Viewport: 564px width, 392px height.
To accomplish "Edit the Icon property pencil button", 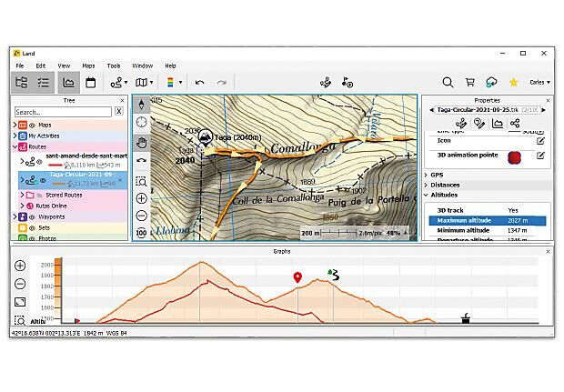I will point(540,141).
